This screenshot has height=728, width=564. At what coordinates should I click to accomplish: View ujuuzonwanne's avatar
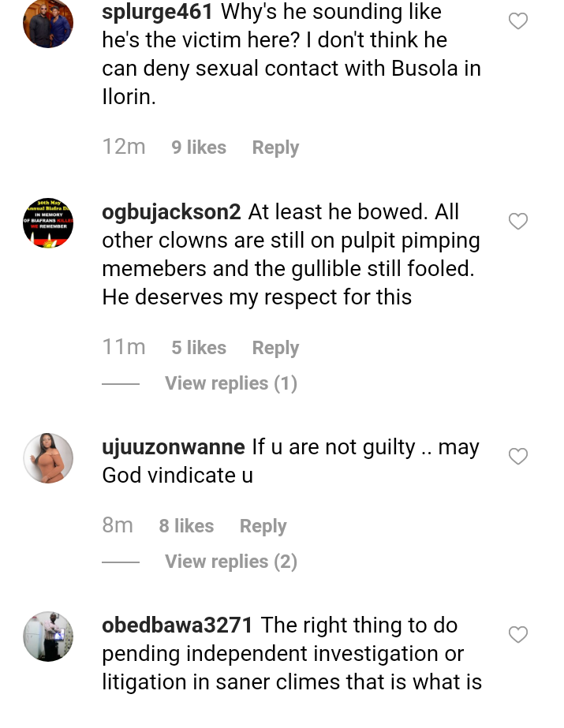[x=48, y=458]
